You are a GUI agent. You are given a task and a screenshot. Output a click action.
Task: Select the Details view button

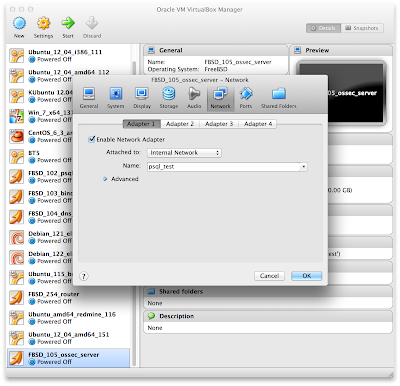coord(323,28)
